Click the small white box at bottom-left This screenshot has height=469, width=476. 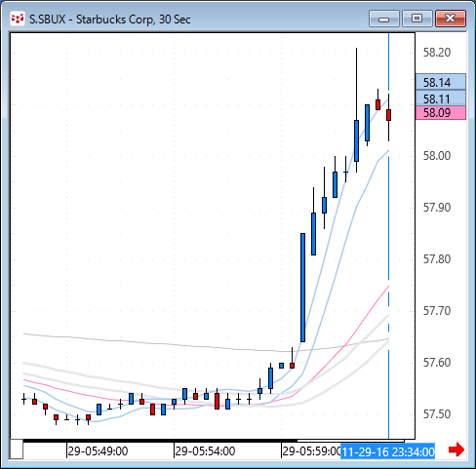coord(17,449)
